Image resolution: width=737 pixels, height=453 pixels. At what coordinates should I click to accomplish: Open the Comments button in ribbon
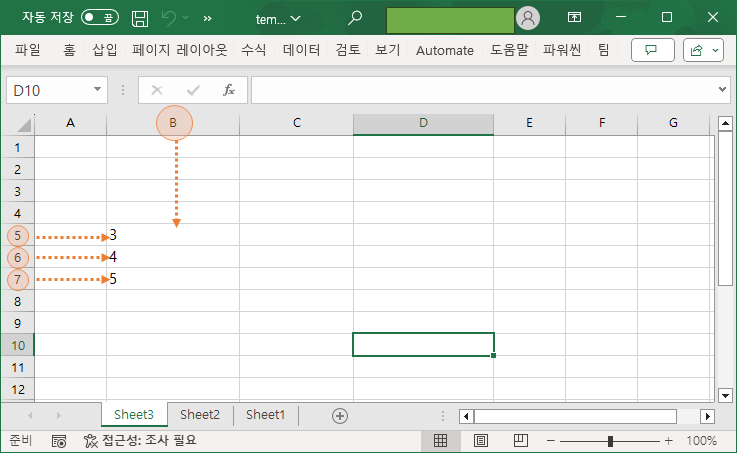(x=652, y=50)
